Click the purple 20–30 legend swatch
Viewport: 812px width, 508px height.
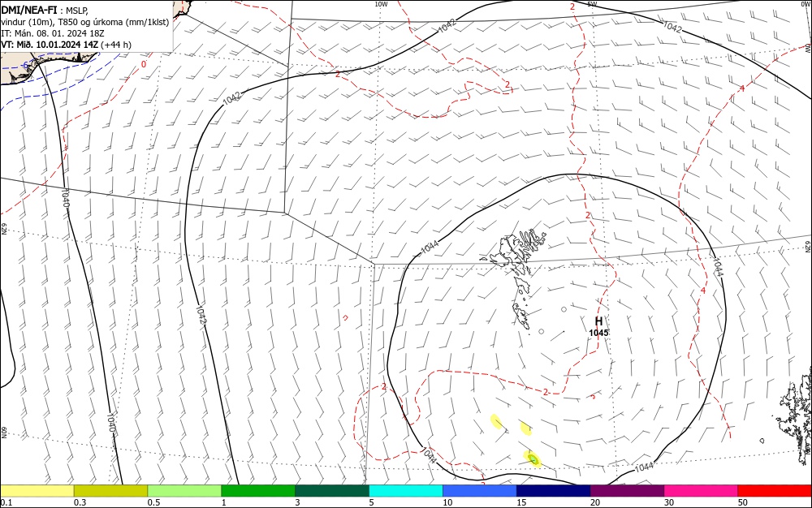(x=627, y=491)
